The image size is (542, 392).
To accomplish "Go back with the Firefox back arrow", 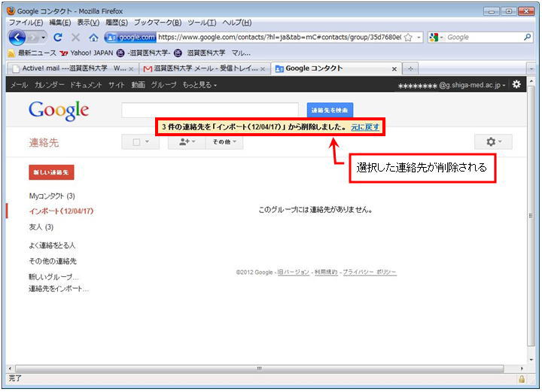I will click(x=17, y=38).
